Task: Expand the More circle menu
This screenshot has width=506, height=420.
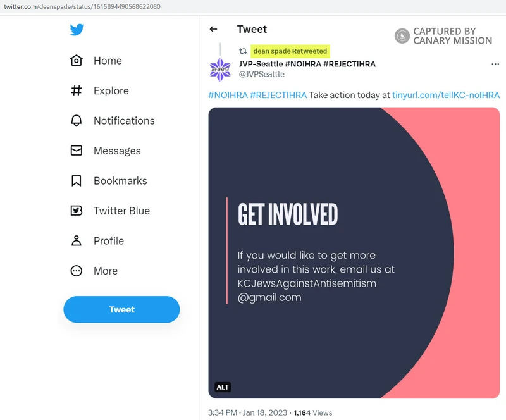Action: coord(77,271)
